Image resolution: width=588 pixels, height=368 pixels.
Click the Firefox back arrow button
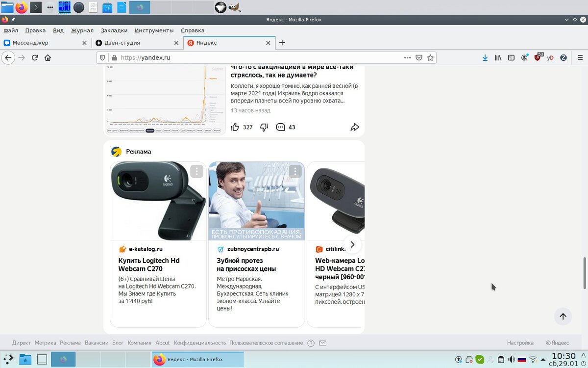(x=8, y=57)
